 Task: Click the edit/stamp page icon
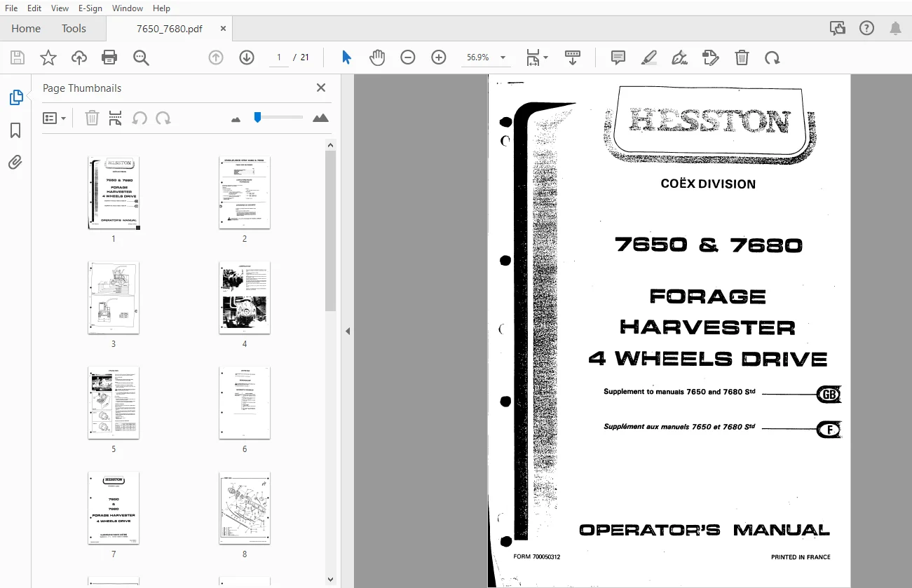(711, 57)
